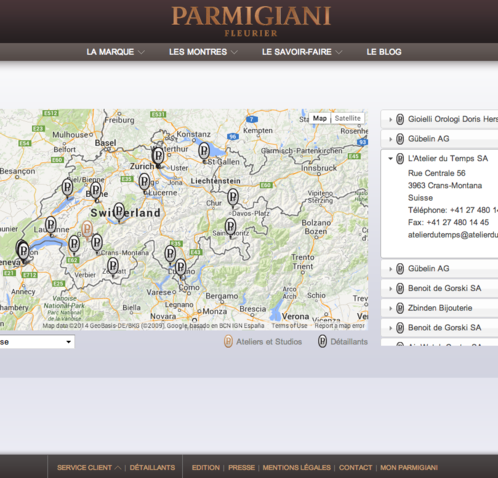This screenshot has width=498, height=478.
Task: Click the Fax number line
Action: pyautogui.click(x=448, y=222)
